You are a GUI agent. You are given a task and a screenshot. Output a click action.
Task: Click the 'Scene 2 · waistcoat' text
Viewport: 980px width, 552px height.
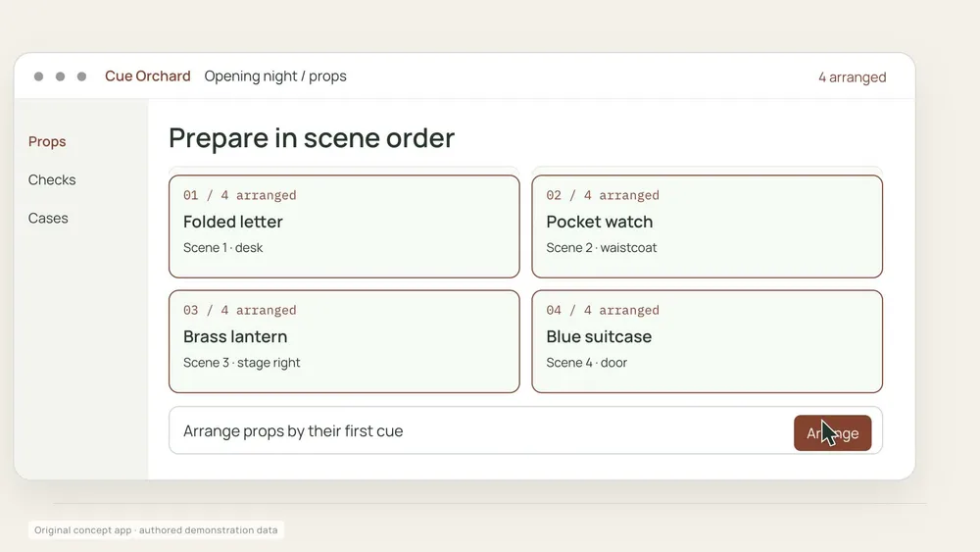point(602,247)
